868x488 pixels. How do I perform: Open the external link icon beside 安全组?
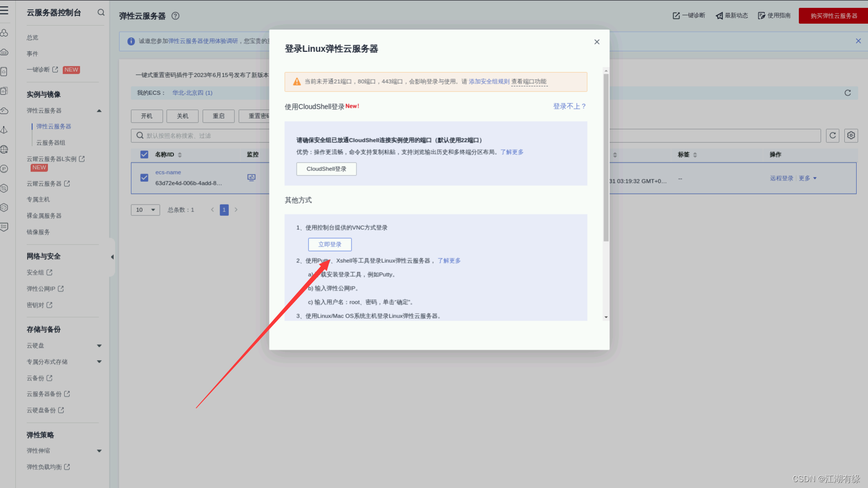[x=49, y=272]
